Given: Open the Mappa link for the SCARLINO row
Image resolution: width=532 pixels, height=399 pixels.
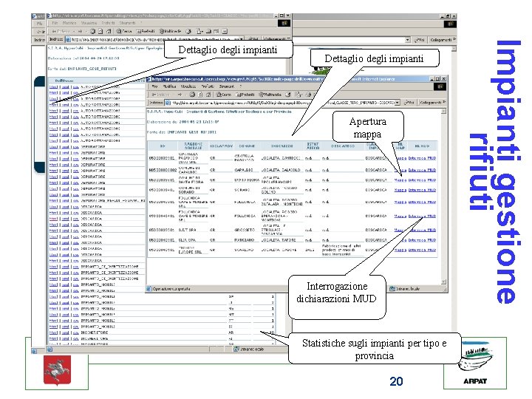Looking at the screenshot, I should 400,250.
